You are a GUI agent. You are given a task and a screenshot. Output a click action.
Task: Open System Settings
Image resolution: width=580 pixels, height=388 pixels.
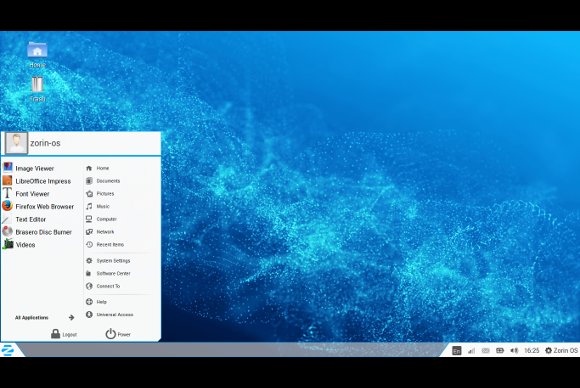(108, 261)
